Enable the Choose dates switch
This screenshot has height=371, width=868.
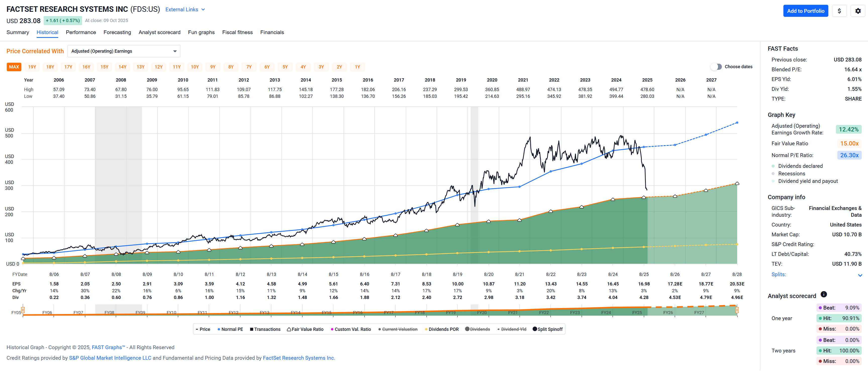click(716, 67)
